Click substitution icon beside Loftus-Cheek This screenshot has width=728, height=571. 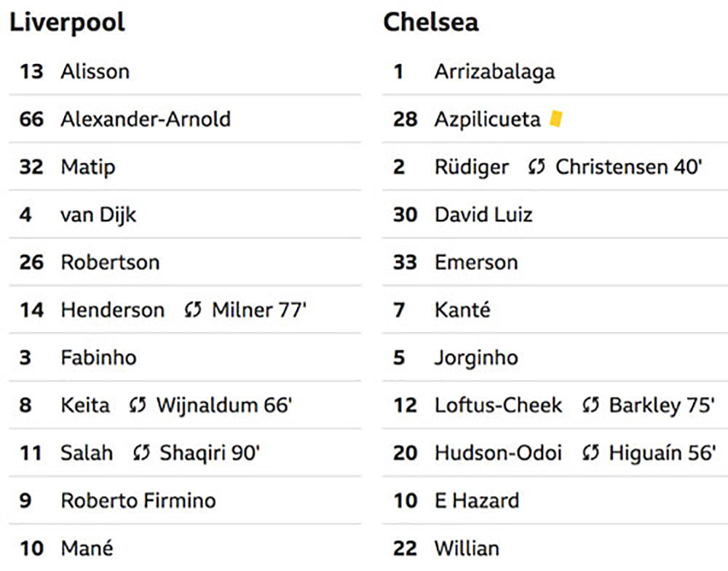[x=590, y=405]
